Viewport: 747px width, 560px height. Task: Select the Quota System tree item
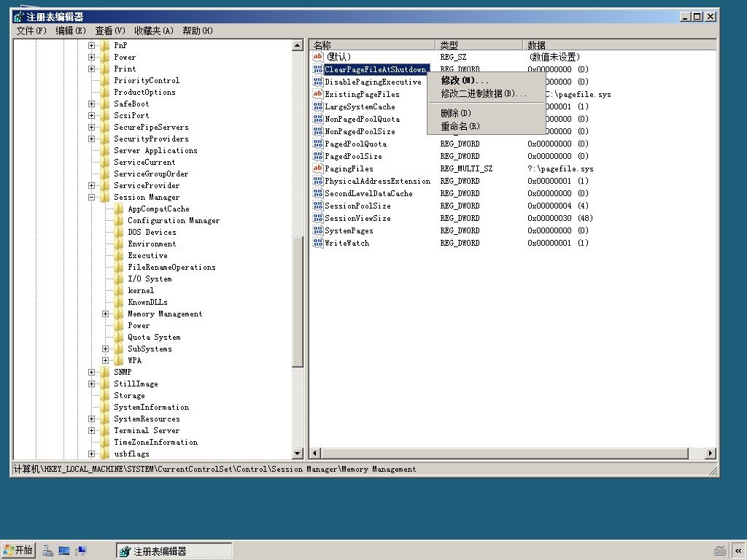pyautogui.click(x=154, y=337)
